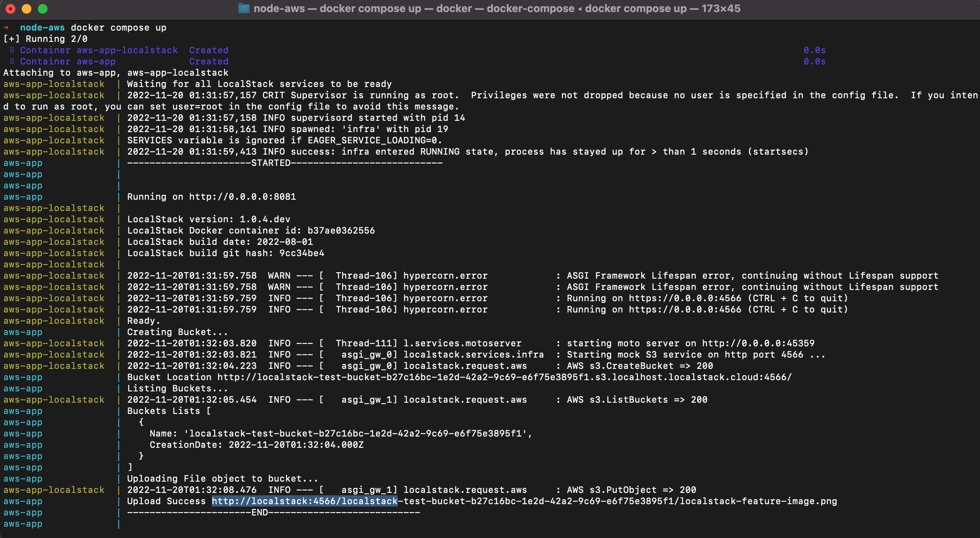Image resolution: width=980 pixels, height=538 pixels.
Task: Click the blue folder icon in title bar
Action: (244, 8)
